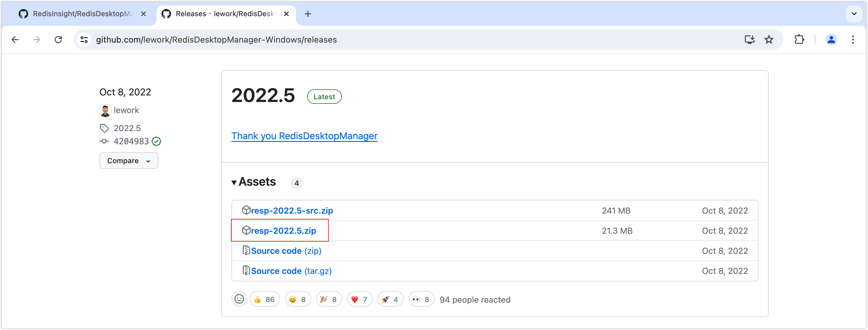The height and width of the screenshot is (330, 868).
Task: Follow the Thank you RedisDesktopManager link
Action: (x=304, y=136)
